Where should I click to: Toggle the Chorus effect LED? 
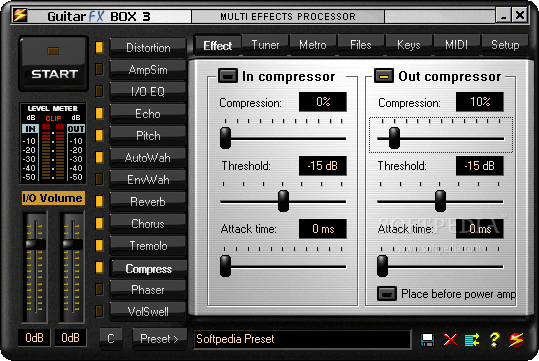[x=99, y=223]
